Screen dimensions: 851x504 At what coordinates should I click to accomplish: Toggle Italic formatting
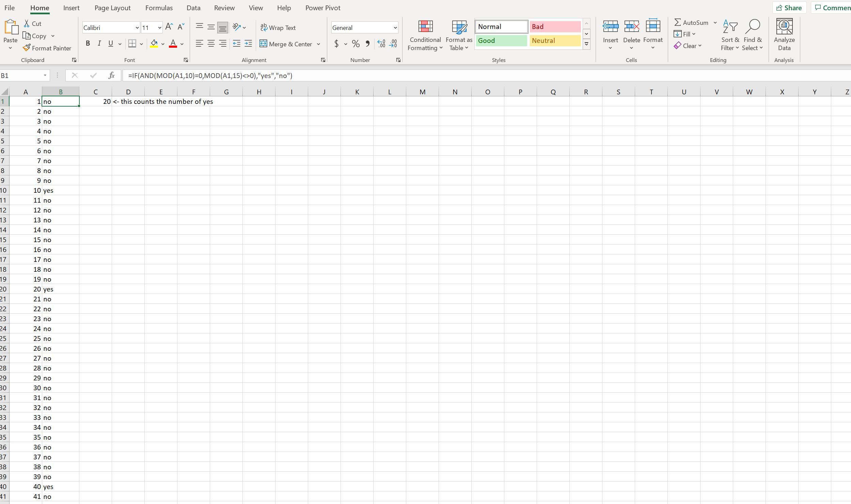pos(99,44)
